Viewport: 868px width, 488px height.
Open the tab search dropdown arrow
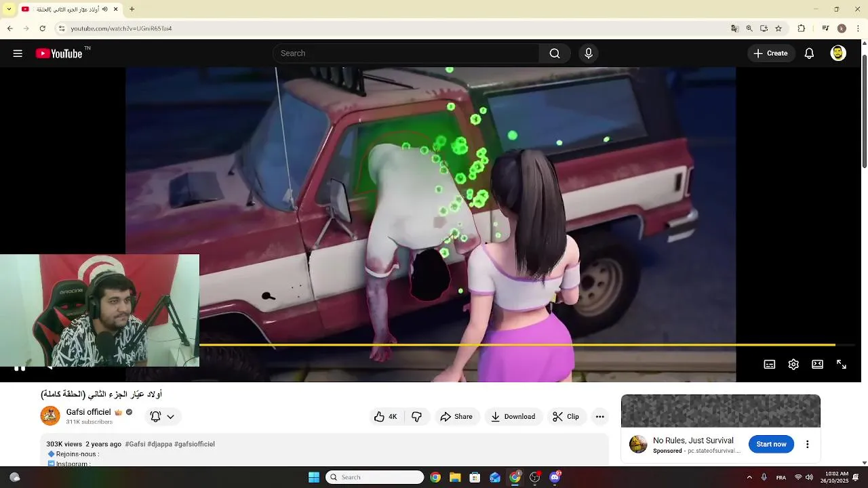[9, 9]
